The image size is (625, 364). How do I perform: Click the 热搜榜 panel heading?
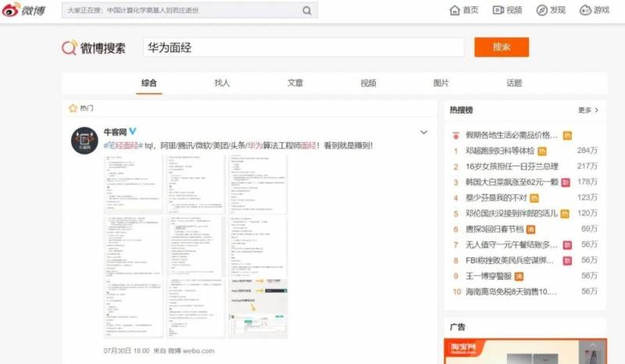[461, 110]
